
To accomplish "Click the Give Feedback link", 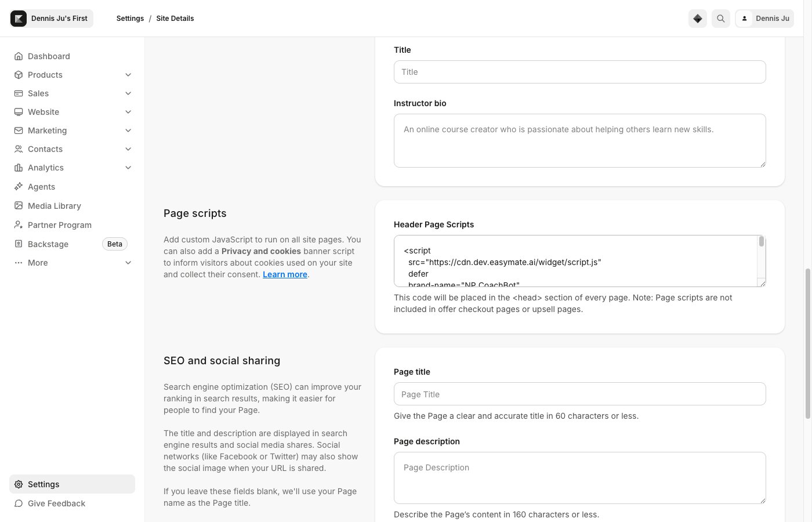I will (72, 503).
